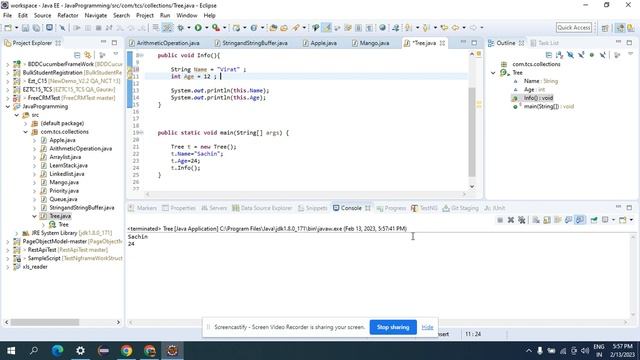This screenshot has width=640, height=360.
Task: Click the Open Type icon in toolbar
Action: point(273,28)
